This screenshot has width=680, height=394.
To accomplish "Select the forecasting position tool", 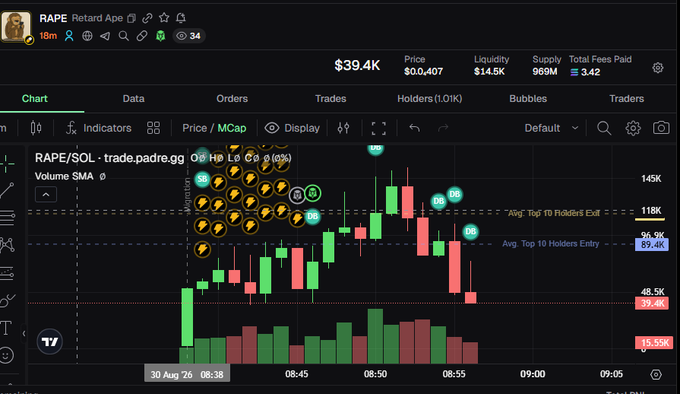I will (7, 273).
